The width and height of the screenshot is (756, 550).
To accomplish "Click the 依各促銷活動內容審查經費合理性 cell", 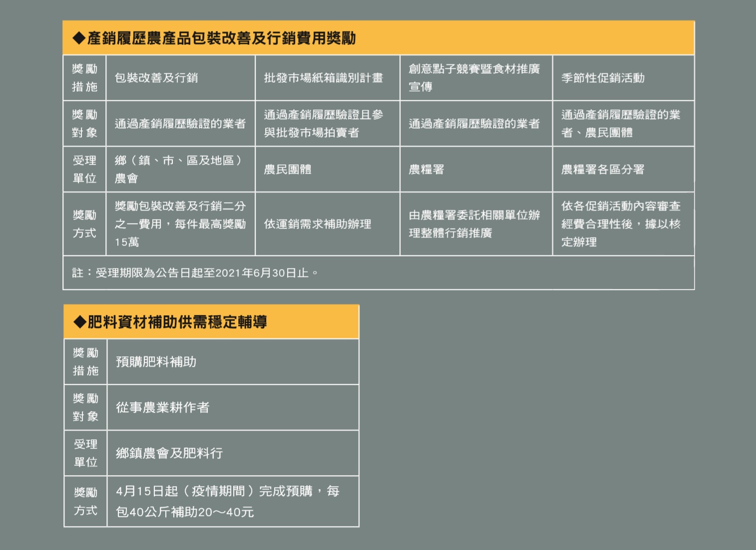I will click(x=621, y=224).
